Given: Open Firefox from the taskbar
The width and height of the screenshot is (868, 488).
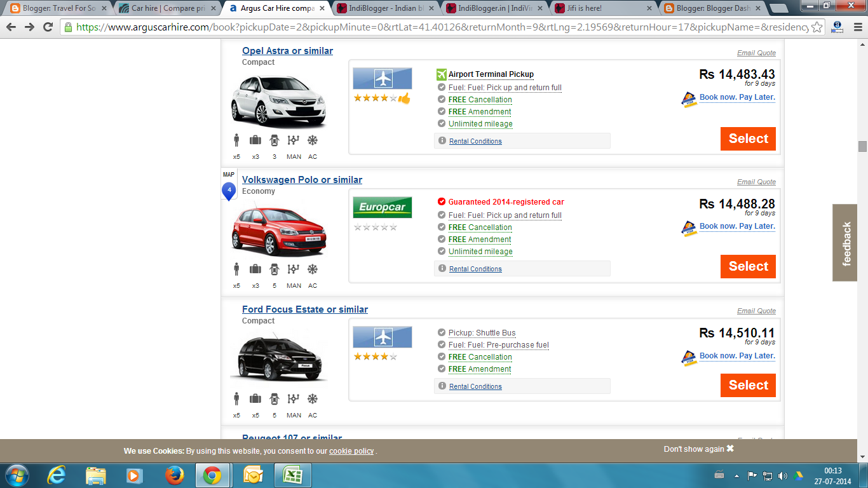Looking at the screenshot, I should click(173, 475).
